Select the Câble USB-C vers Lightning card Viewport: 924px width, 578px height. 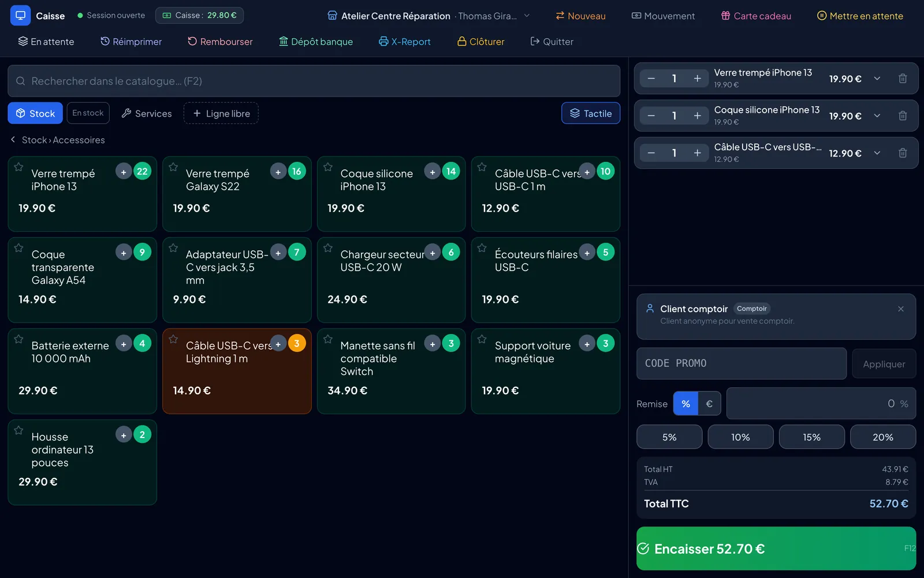[x=237, y=371]
